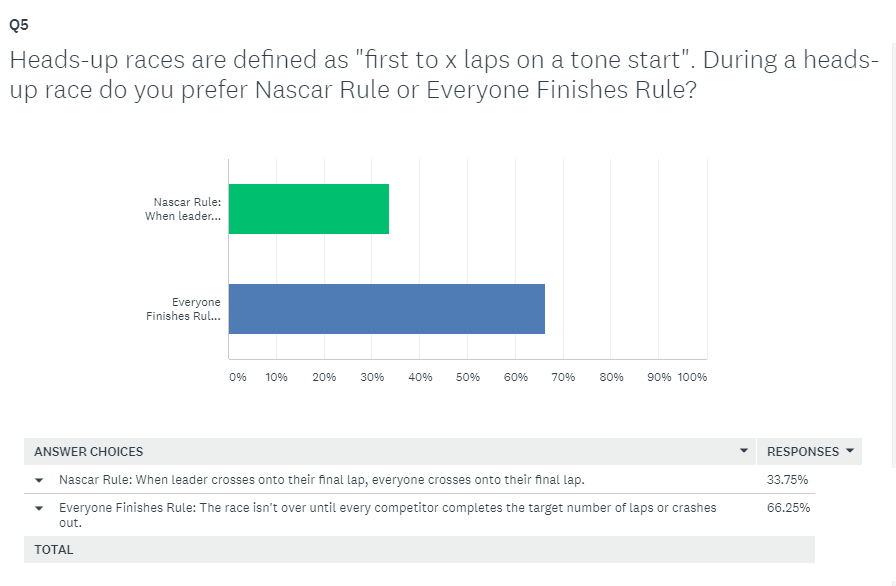The height and width of the screenshot is (586, 896).
Task: Click the blue Everyone Finishes bar
Action: (387, 309)
